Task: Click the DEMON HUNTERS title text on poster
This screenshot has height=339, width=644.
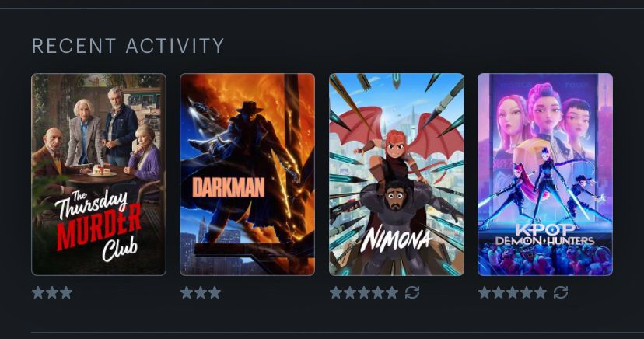Action: pos(545,240)
